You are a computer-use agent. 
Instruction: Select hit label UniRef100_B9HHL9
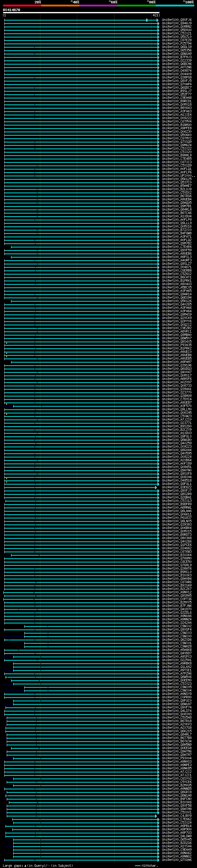pos(177,155)
